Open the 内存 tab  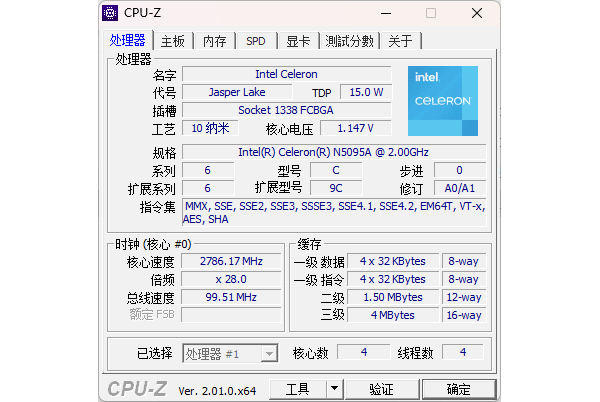tap(215, 41)
